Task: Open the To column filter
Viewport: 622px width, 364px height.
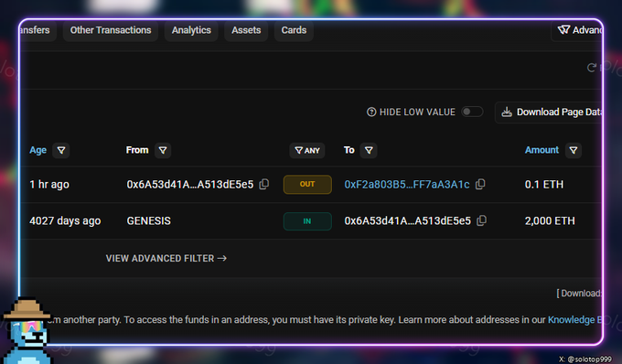Action: pos(369,150)
